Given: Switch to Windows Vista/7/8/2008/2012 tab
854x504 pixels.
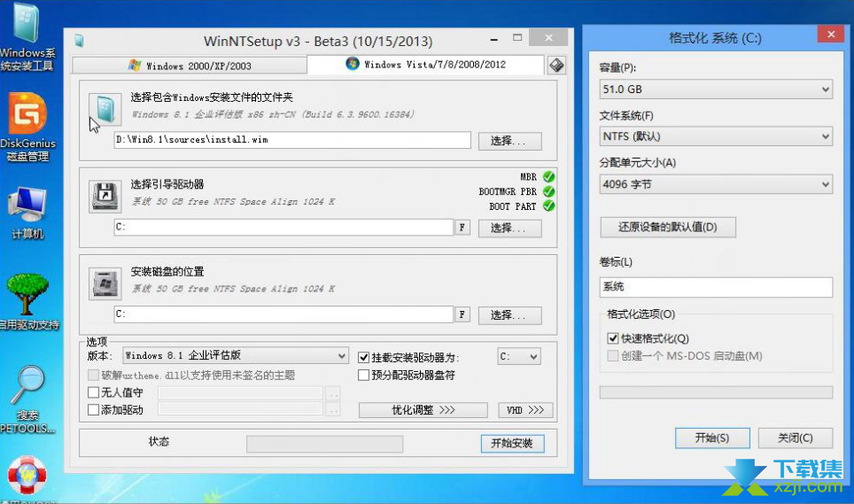Looking at the screenshot, I should point(425,65).
